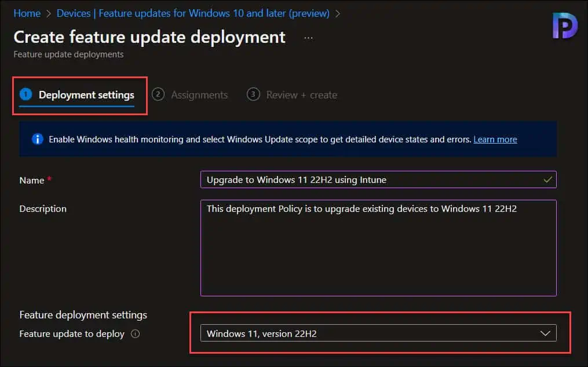
Task: Click the info icon beside Feature update to deploy
Action: pyautogui.click(x=136, y=333)
